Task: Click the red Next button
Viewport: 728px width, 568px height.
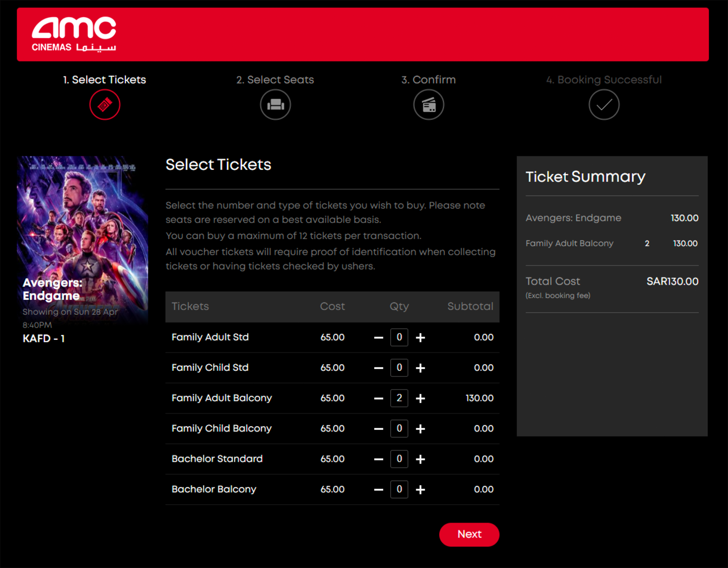Action: (x=469, y=534)
